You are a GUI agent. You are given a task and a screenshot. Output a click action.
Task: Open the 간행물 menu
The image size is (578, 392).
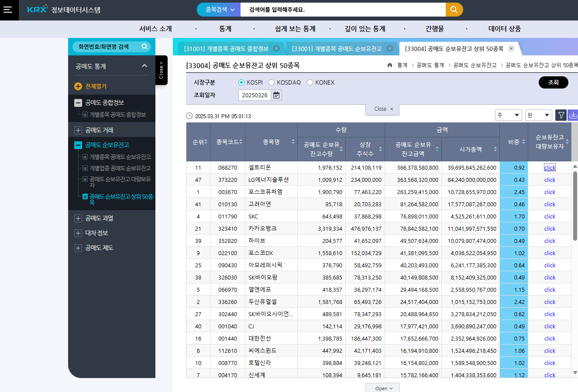[x=435, y=29]
